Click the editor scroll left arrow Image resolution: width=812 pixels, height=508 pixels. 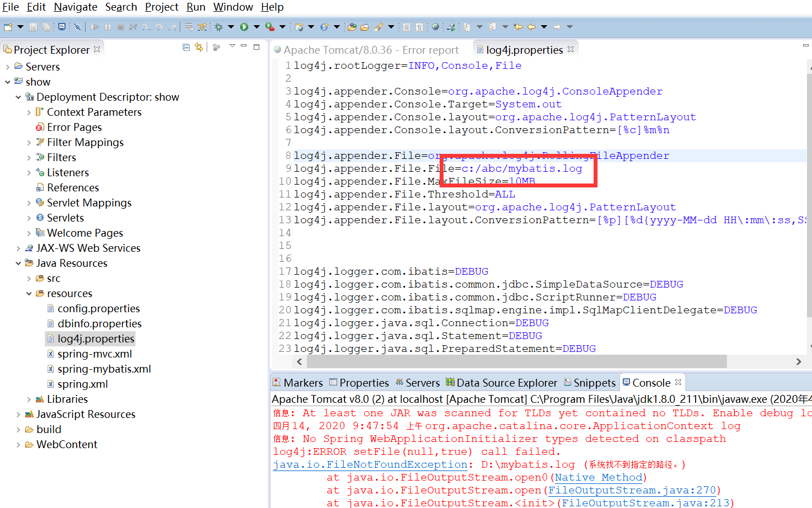[300, 361]
